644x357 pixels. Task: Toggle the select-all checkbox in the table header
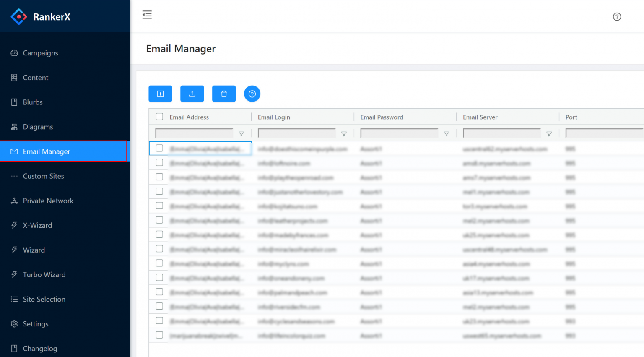click(x=159, y=116)
